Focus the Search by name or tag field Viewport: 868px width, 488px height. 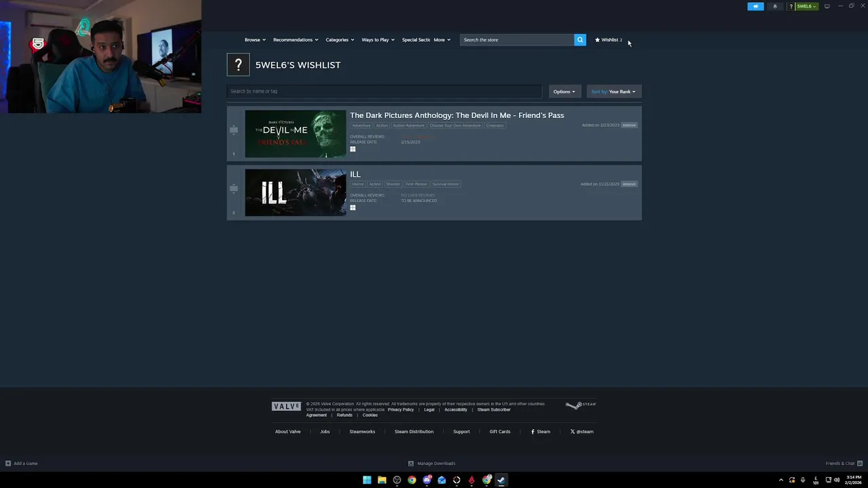(x=384, y=91)
